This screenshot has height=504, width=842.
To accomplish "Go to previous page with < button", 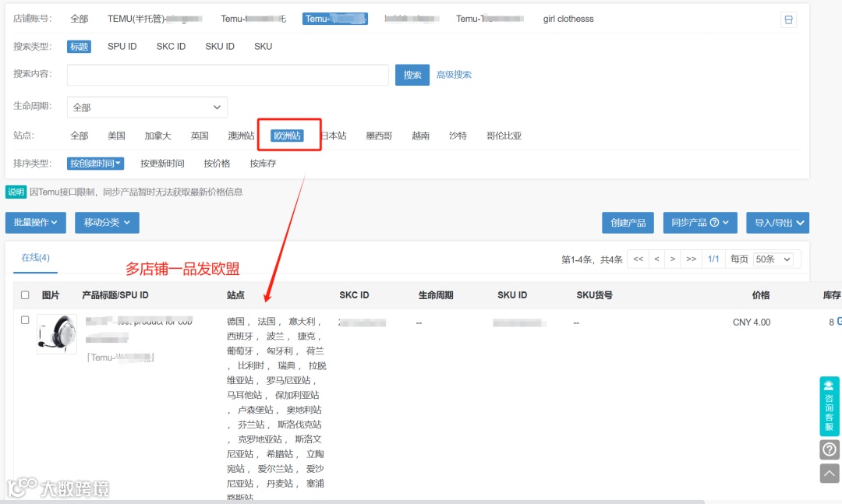I will tap(656, 259).
